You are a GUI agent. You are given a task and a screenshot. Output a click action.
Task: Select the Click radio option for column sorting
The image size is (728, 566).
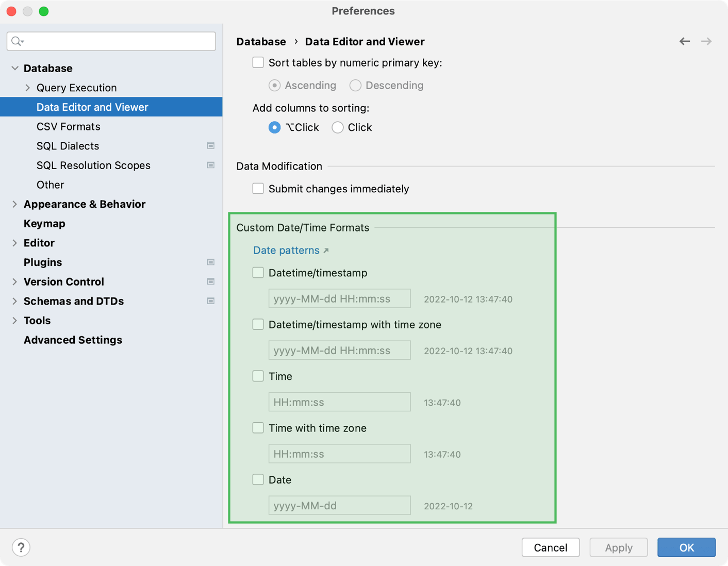coord(338,127)
